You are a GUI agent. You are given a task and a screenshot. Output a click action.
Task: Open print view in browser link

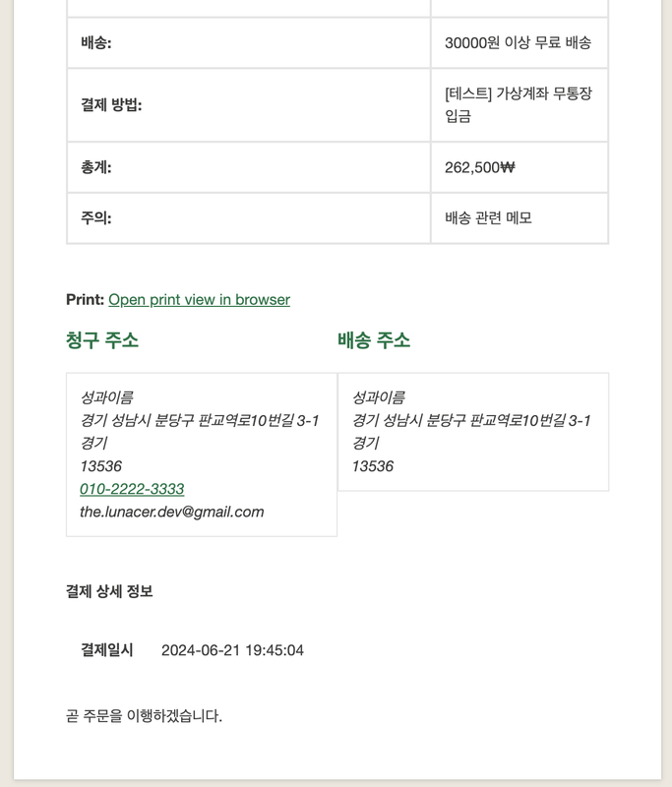[199, 299]
